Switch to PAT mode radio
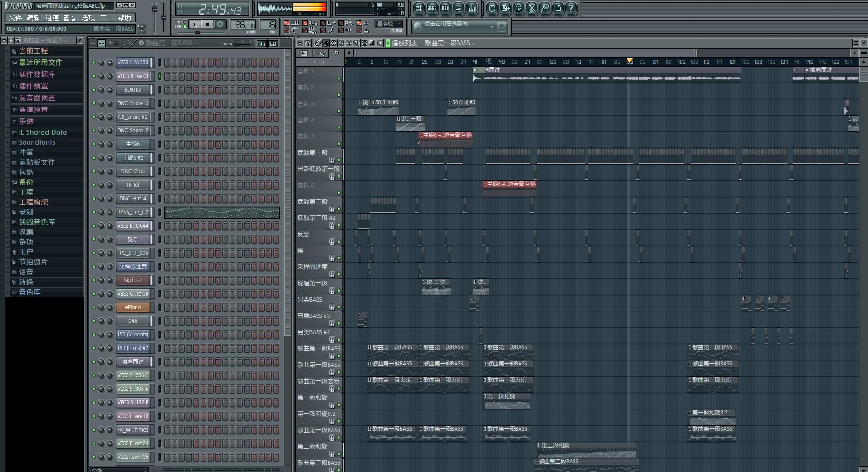The height and width of the screenshot is (472, 868). click(x=185, y=22)
